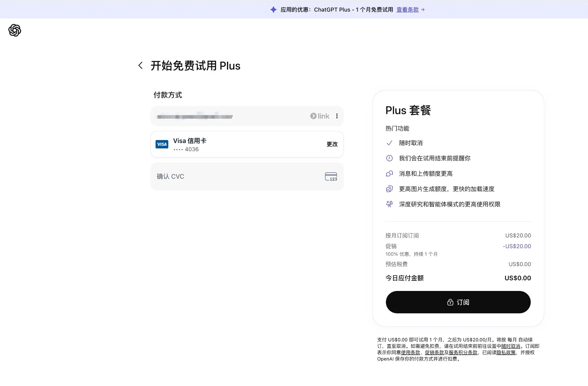This screenshot has width=588, height=386.
Task: Open the view terms link in banner
Action: click(407, 10)
